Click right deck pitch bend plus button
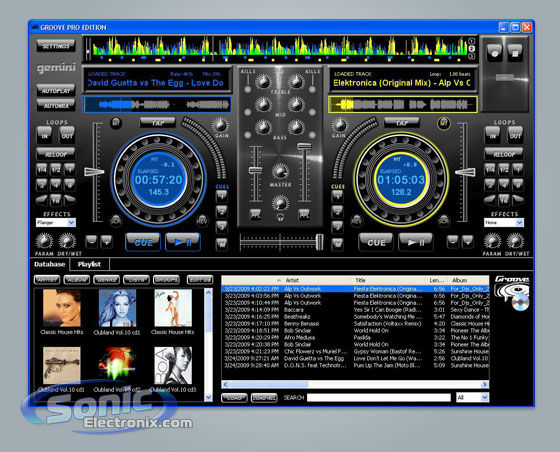Image resolution: width=560 pixels, height=452 pixels. pos(468,242)
